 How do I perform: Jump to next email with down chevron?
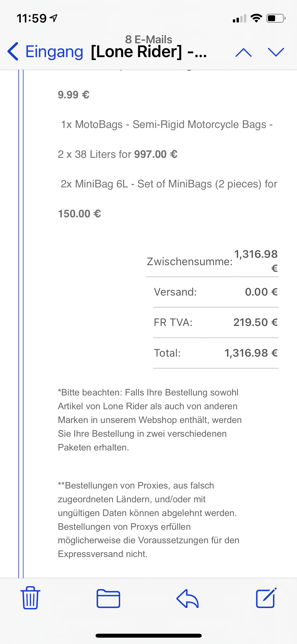(x=276, y=52)
